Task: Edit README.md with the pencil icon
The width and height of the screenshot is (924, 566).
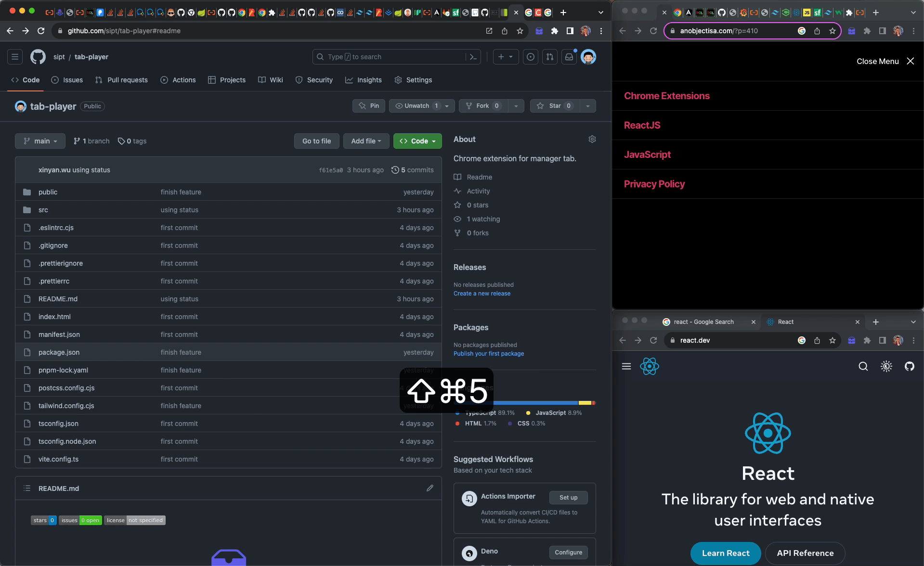Action: [430, 488]
